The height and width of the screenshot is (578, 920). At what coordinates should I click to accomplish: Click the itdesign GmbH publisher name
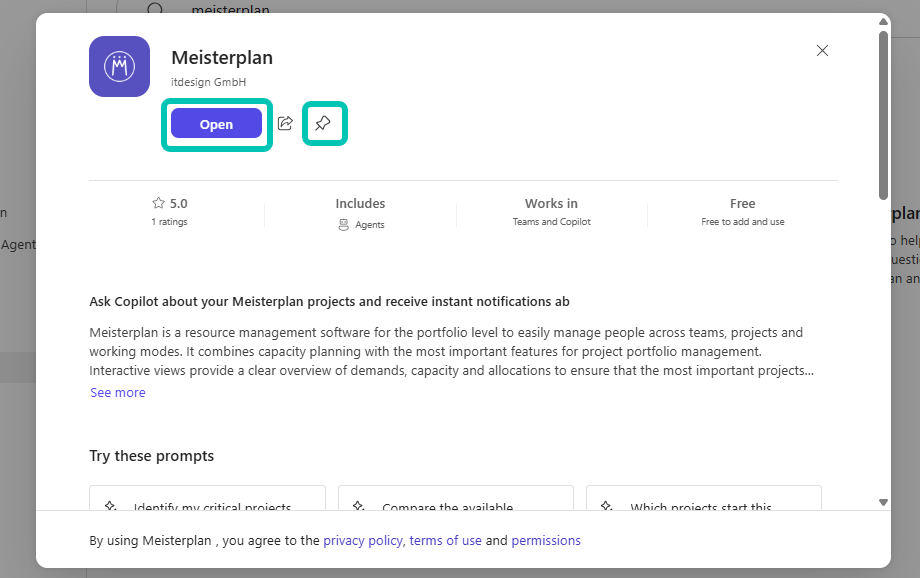coord(209,82)
